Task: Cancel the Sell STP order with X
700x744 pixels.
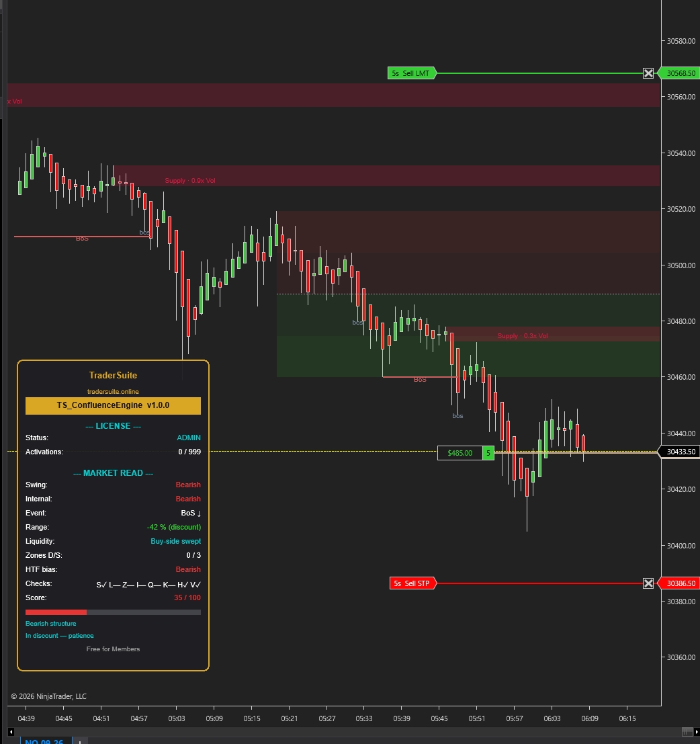Action: [x=648, y=583]
